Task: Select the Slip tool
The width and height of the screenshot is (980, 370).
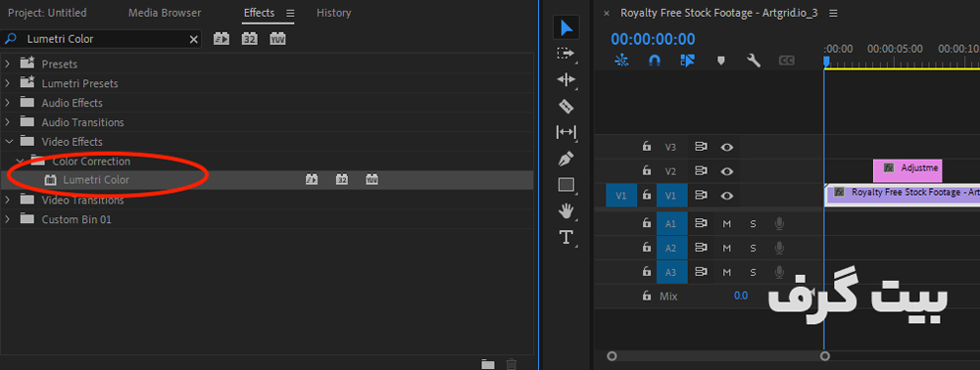Action: tap(565, 132)
